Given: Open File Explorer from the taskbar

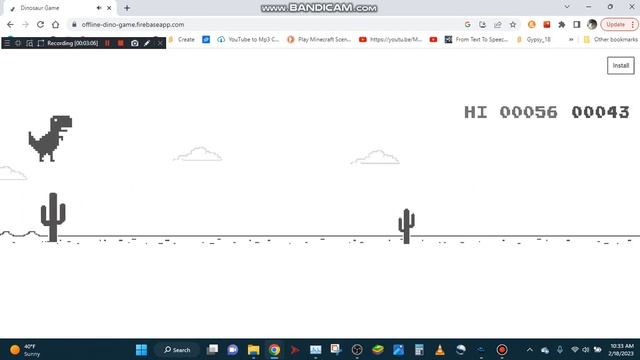Looking at the screenshot, I should [x=253, y=350].
